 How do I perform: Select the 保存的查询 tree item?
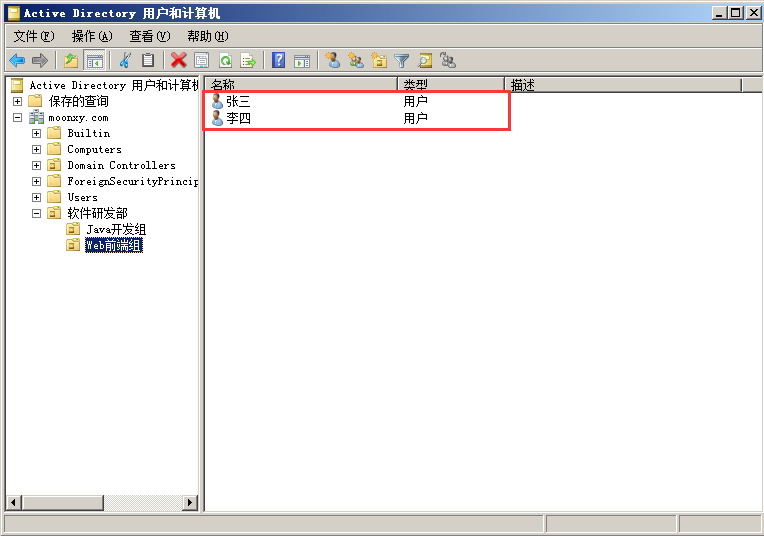click(x=78, y=101)
